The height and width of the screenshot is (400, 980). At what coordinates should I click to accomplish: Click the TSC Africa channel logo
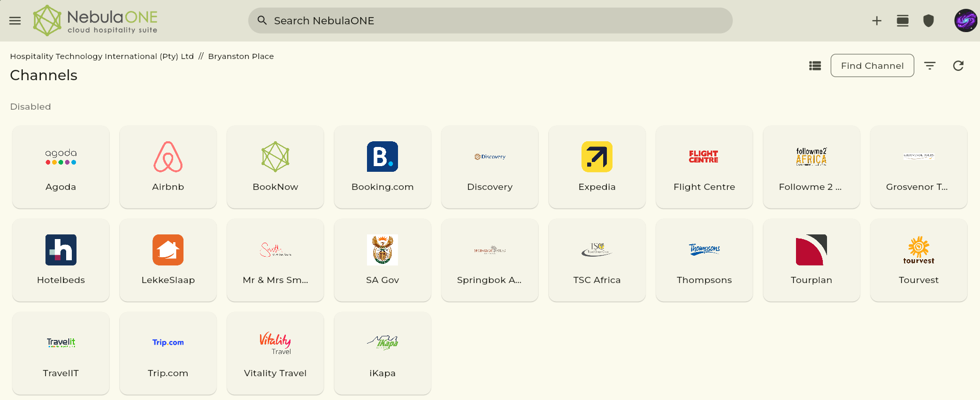[597, 250]
